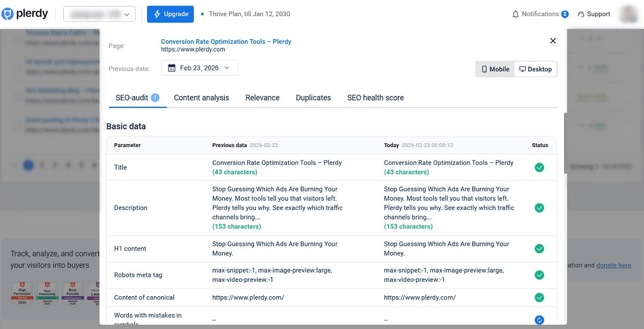The image size is (644, 329).
Task: Click the green status checkmark on the Title row
Action: point(539,167)
